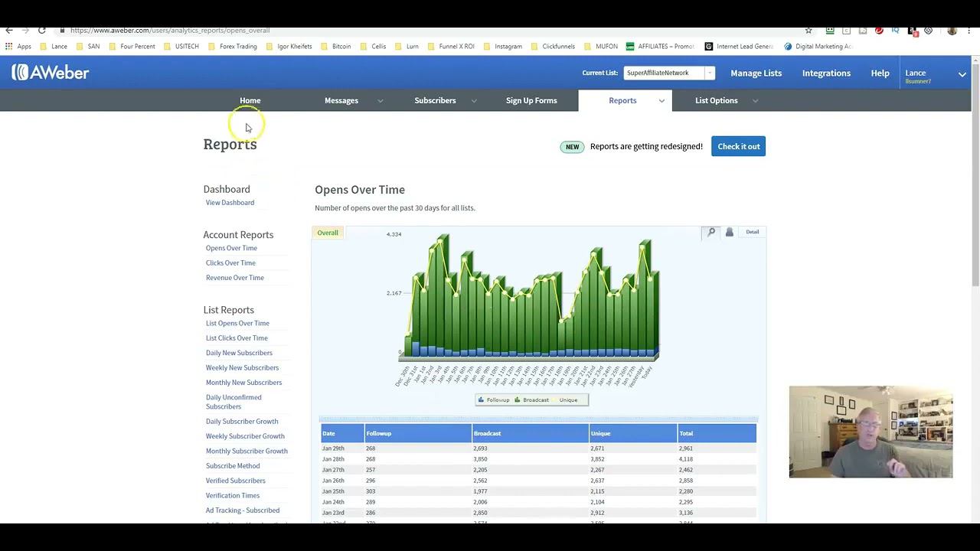Open the Four Percent bookmark folder
This screenshot has width=980, height=551.
tap(132, 47)
